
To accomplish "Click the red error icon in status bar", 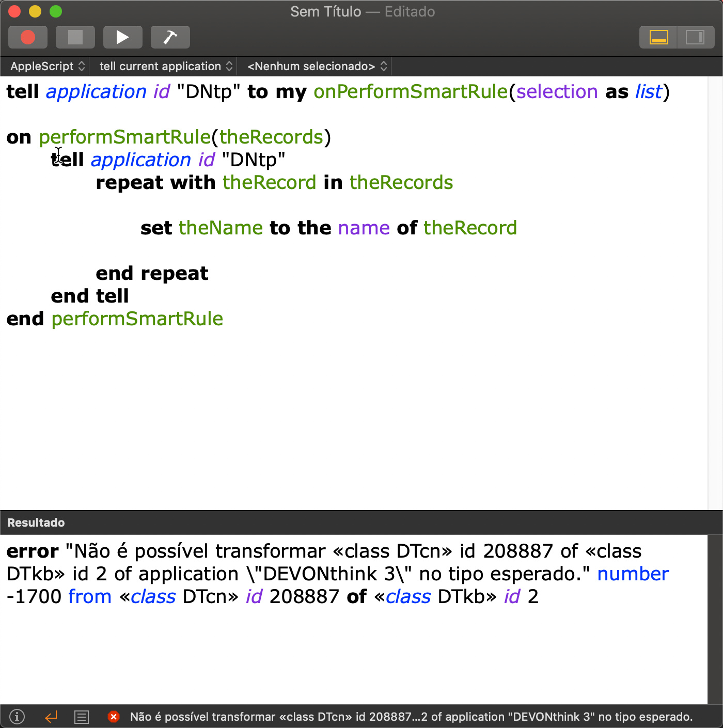I will 114,717.
